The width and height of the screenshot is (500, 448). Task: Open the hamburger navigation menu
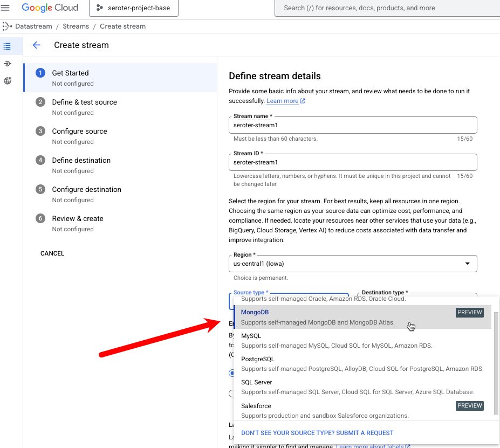(5, 8)
